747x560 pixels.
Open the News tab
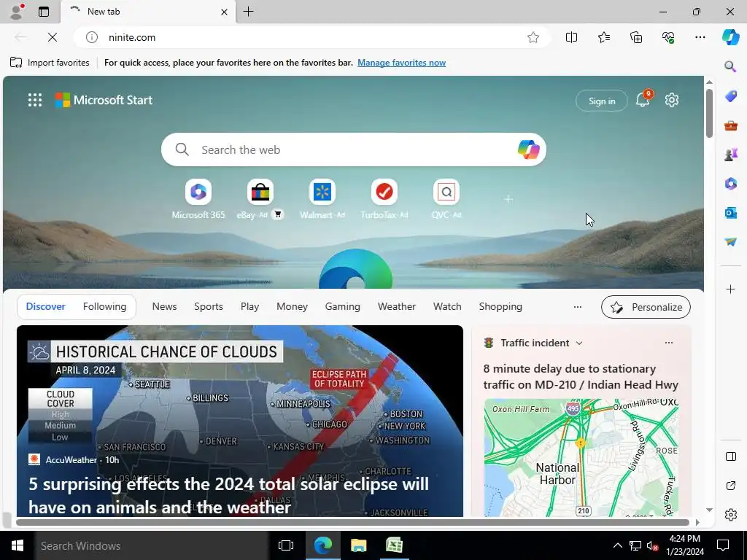tap(164, 307)
